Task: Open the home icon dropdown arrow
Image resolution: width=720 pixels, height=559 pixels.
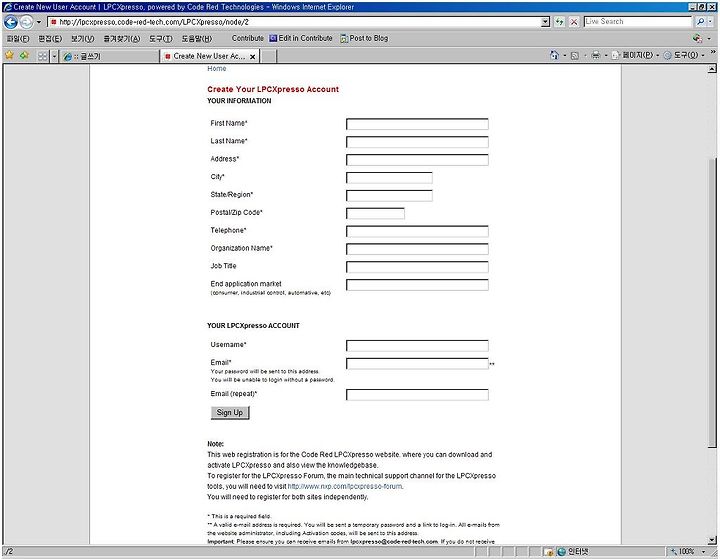Action: pos(564,56)
